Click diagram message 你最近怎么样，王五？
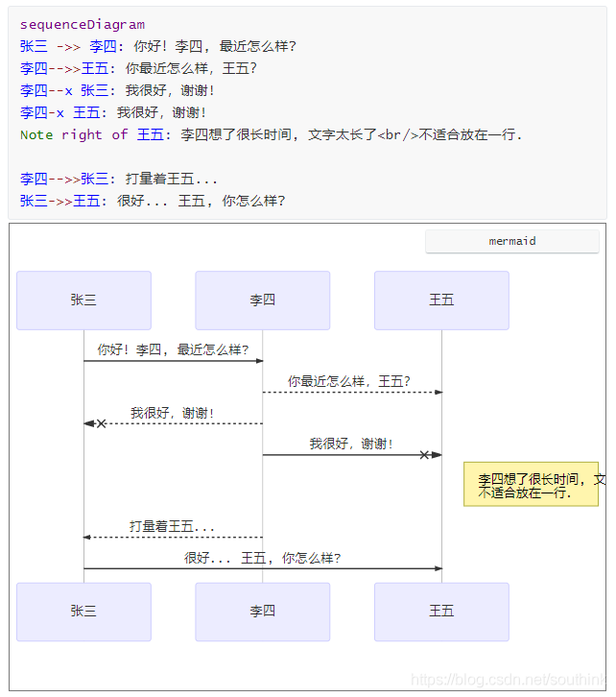The image size is (616, 697). click(x=349, y=381)
